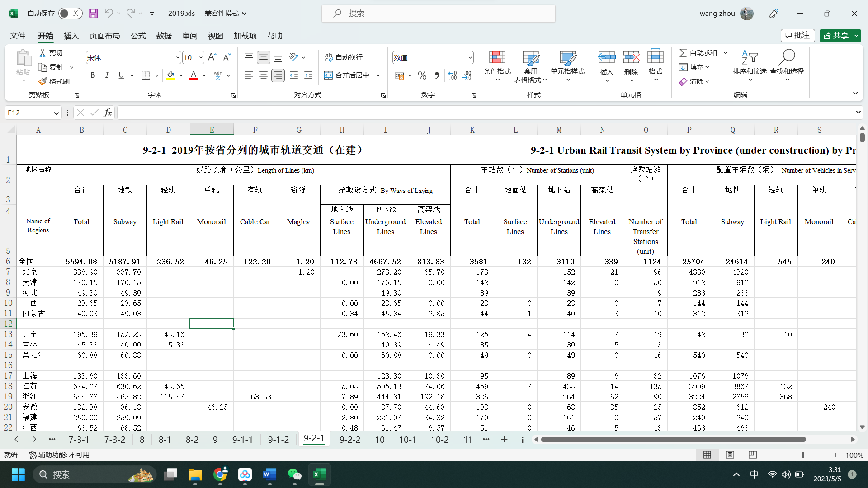868x488 pixels.
Task: Click the search box in title bar
Action: [x=439, y=14]
